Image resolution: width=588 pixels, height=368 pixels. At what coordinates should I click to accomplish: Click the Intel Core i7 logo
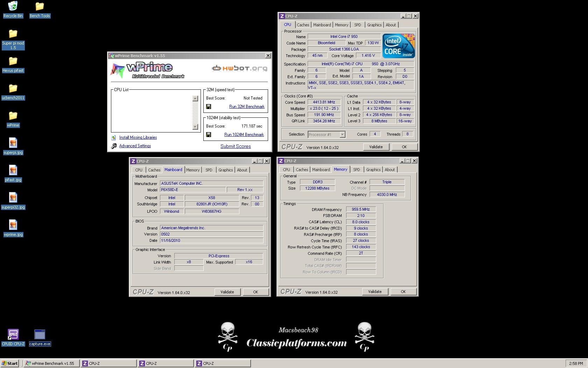pyautogui.click(x=399, y=46)
